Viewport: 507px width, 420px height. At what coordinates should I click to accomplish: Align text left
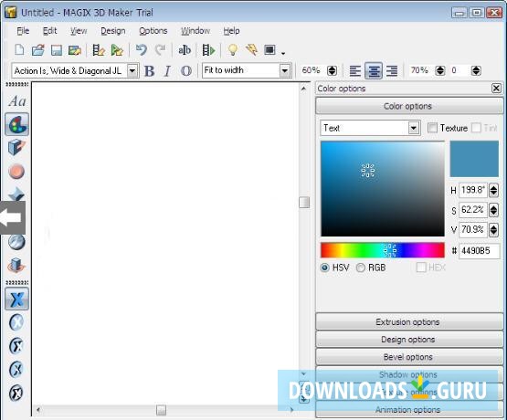coord(355,70)
